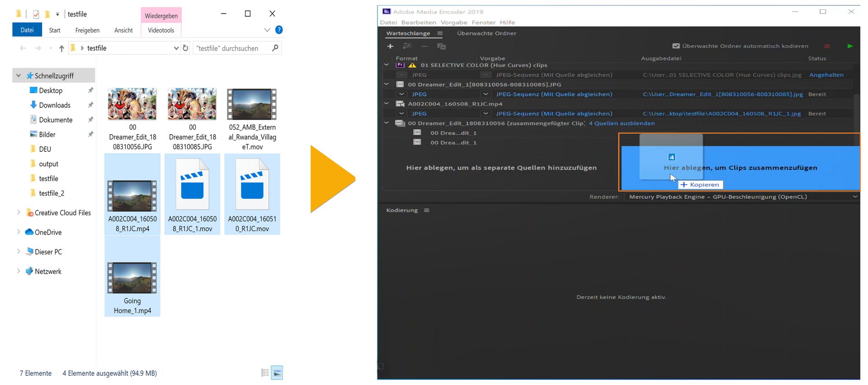Open Media Encoder Vorgabe menu
This screenshot has width=868, height=385.
pos(454,22)
